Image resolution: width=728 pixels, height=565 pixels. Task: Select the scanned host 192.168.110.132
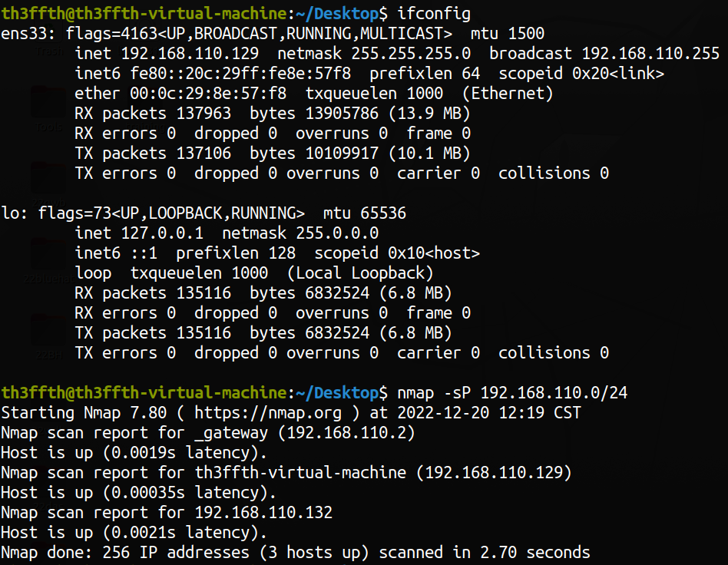[x=263, y=513]
